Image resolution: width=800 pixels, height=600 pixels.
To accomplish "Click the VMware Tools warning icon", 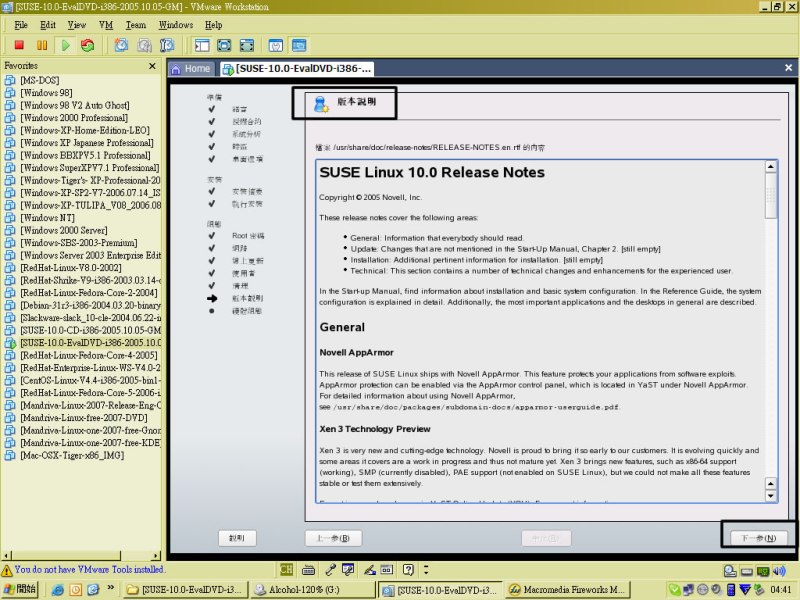I will pyautogui.click(x=7, y=570).
